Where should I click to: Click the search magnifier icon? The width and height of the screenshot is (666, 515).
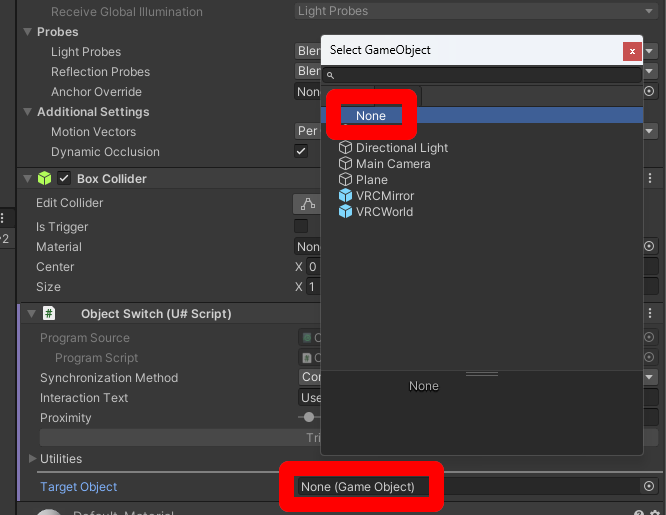(x=330, y=76)
